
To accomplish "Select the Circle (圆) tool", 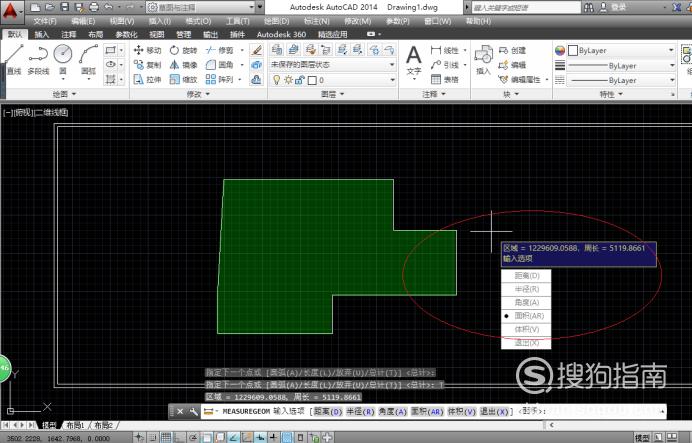I will click(x=63, y=60).
